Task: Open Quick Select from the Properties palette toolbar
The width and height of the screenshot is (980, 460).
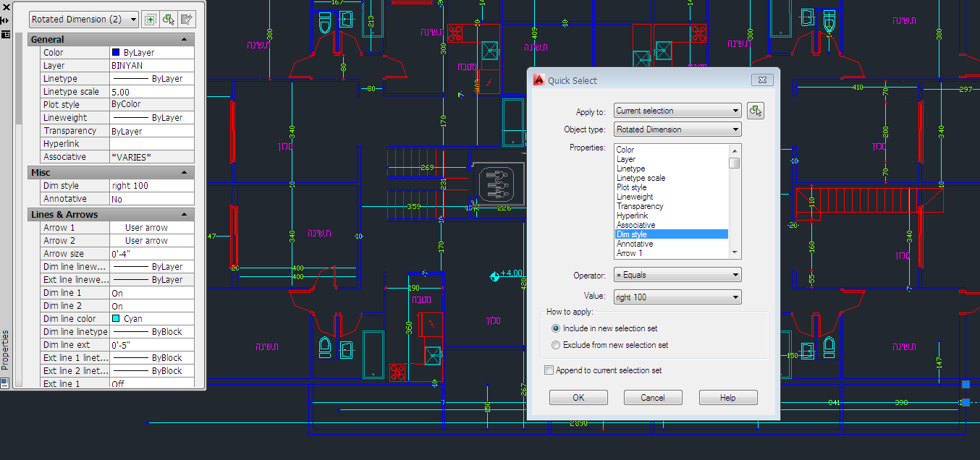Action: (x=187, y=20)
